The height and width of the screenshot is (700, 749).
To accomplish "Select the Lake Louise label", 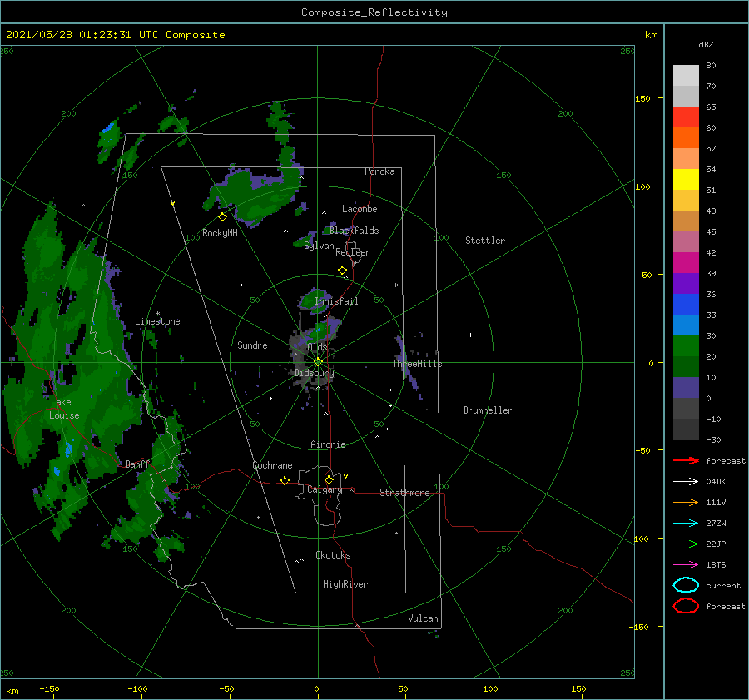I will point(64,409).
